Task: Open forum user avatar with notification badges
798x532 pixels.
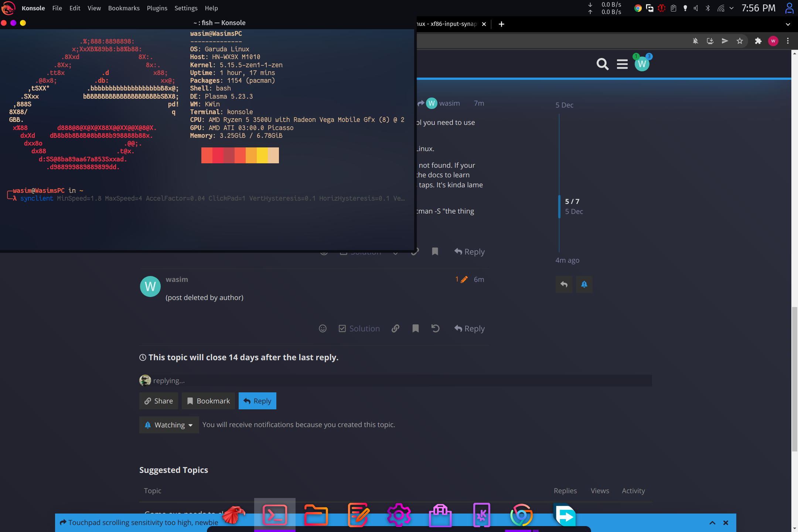Action: point(642,64)
